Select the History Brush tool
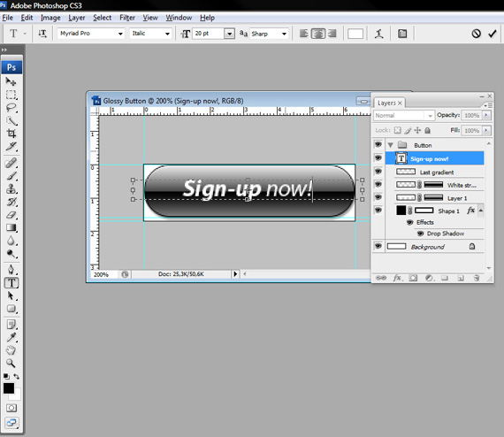 (x=11, y=202)
